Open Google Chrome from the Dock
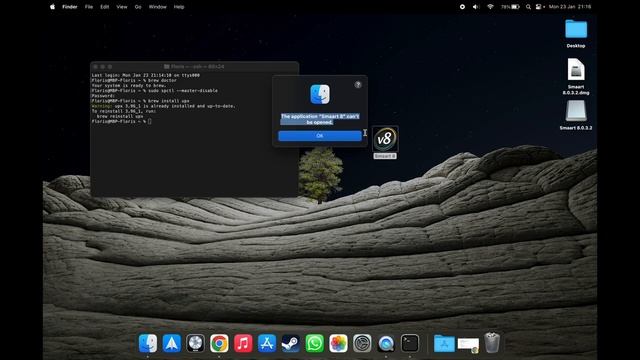 219,343
